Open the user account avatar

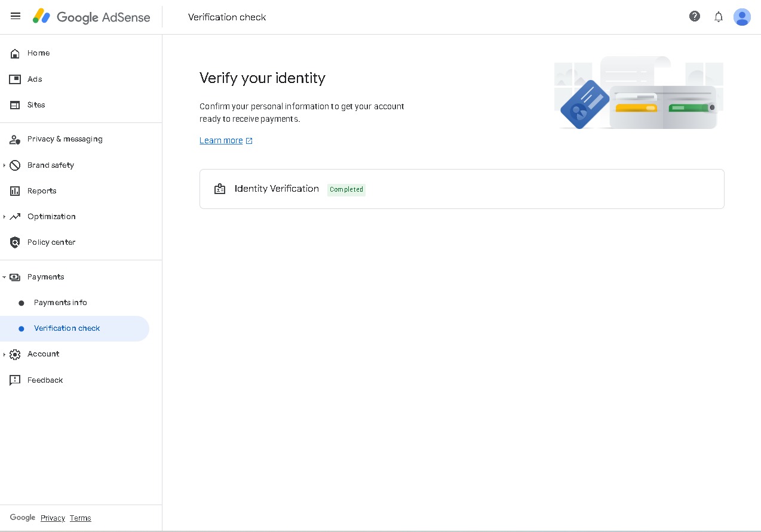[742, 17]
